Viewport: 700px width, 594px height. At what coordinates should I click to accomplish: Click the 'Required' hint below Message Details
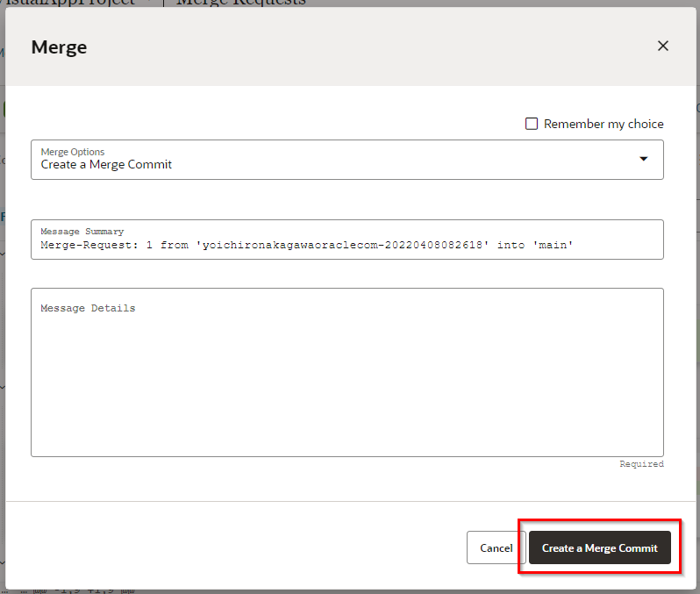[641, 464]
